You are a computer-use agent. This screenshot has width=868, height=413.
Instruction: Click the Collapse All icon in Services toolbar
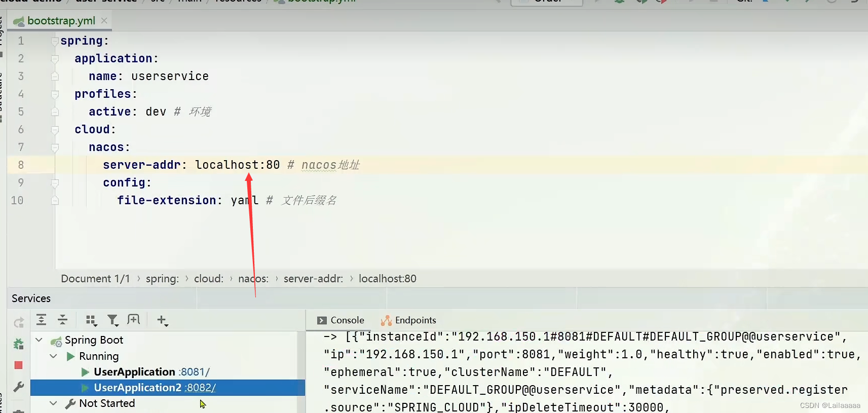coord(63,320)
